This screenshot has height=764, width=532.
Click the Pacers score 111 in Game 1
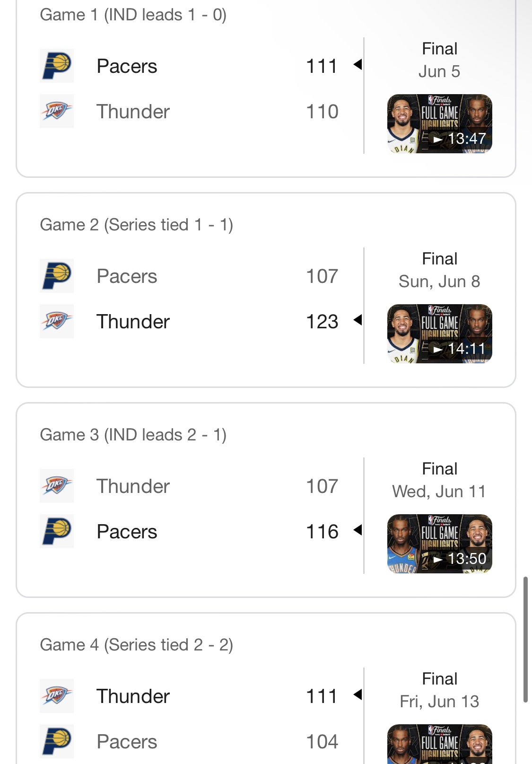[x=322, y=66]
